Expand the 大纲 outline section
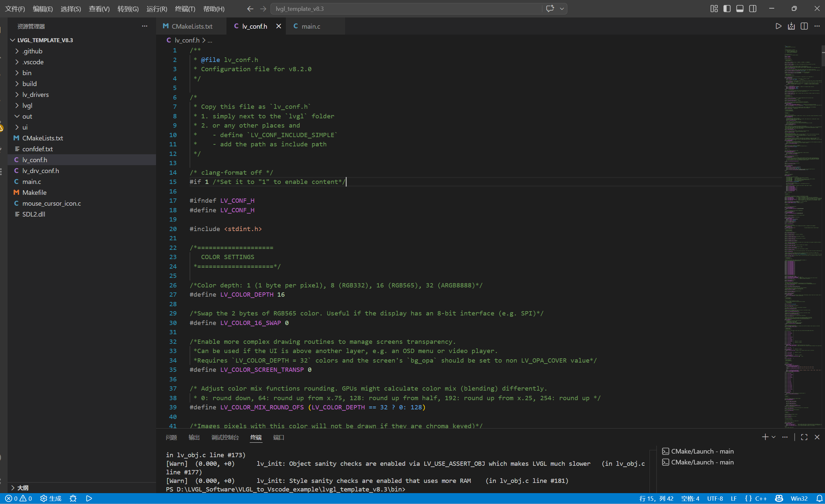Screen dimensions: 825x504 click(x=82, y=488)
